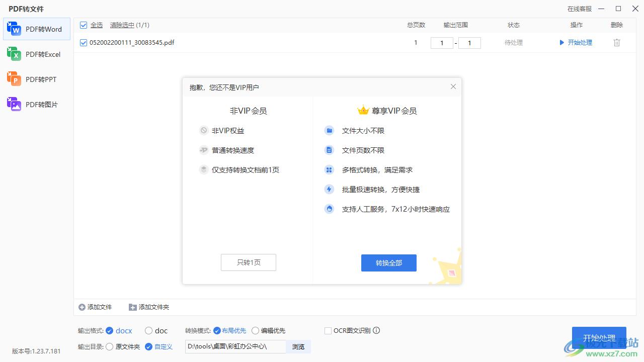Select doc output format
This screenshot has height=362, width=644.
click(x=148, y=331)
